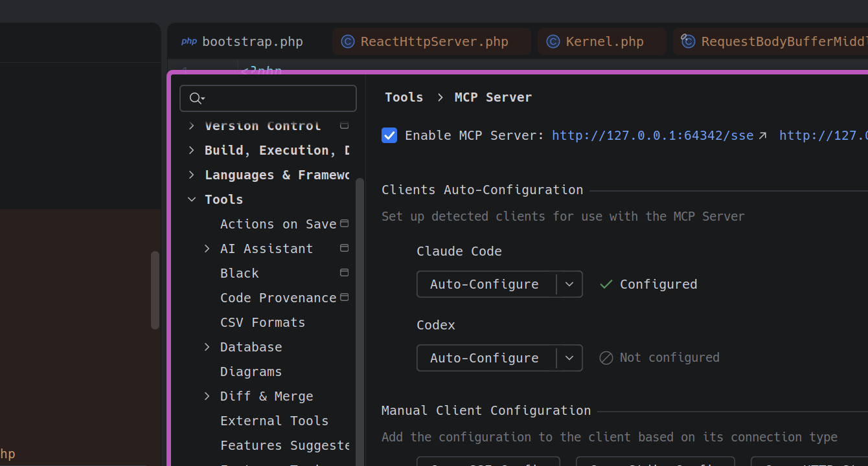Screen dimensions: 868x466
Task: Click the class icon on Kernel.php tab
Action: point(553,41)
